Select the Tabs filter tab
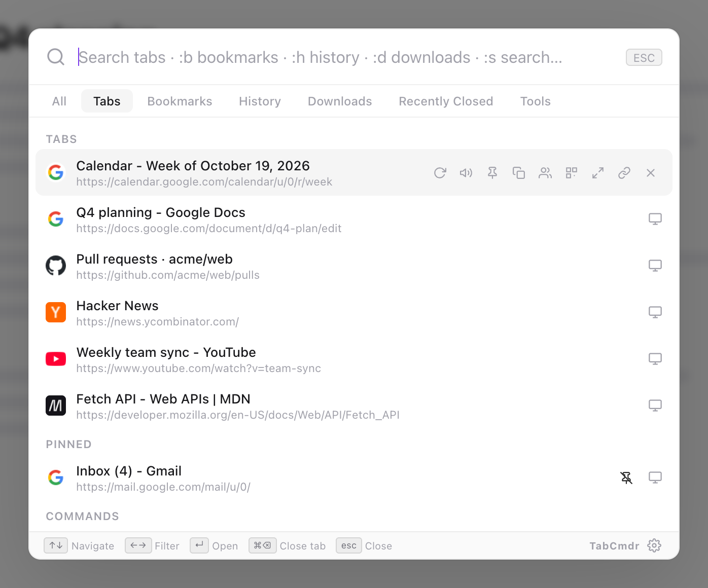 (107, 101)
